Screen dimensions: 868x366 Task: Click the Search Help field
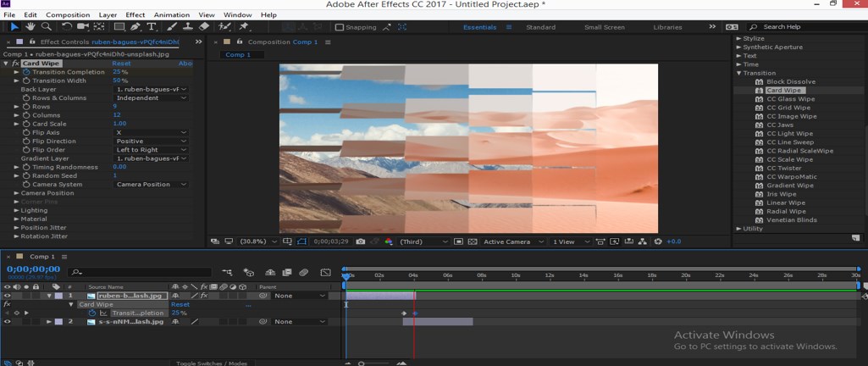click(808, 26)
